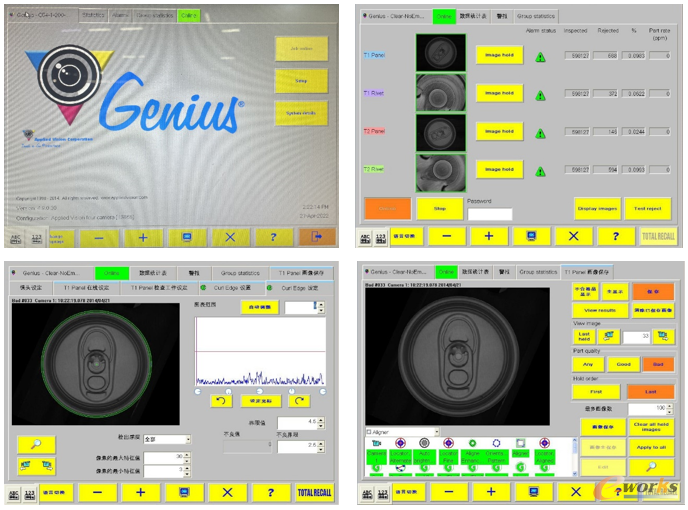
Task: Click the orange exit icon on Genius splash screen
Action: coord(317,237)
